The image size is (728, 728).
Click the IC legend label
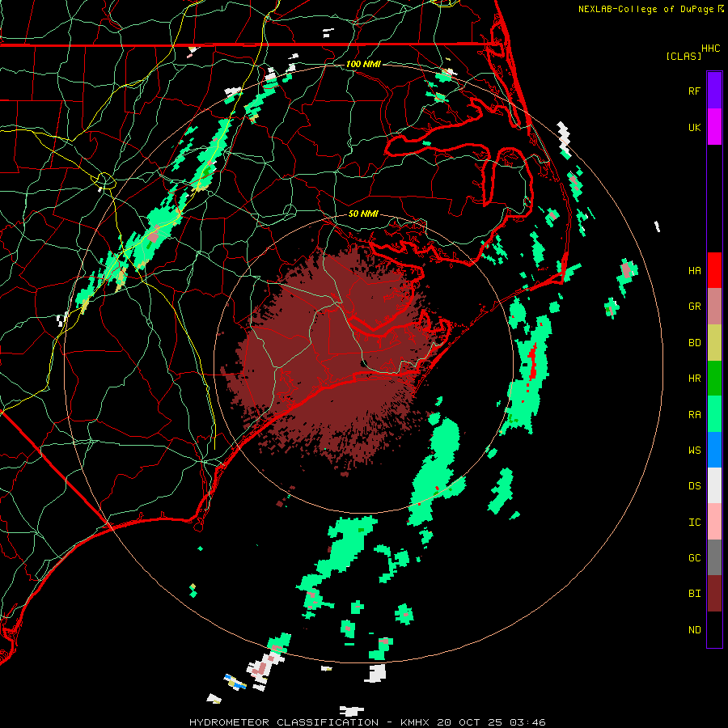click(694, 523)
